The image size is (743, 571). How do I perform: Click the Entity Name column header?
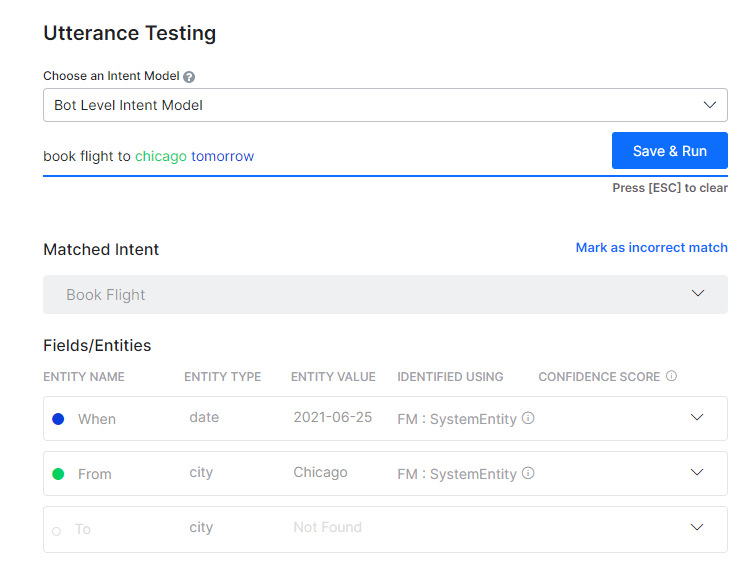84,377
